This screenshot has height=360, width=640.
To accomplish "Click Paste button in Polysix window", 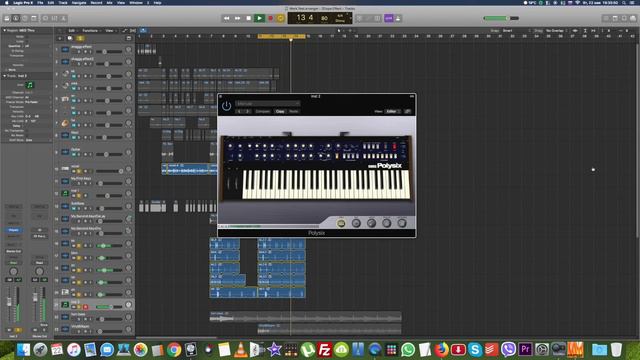I will click(x=294, y=111).
